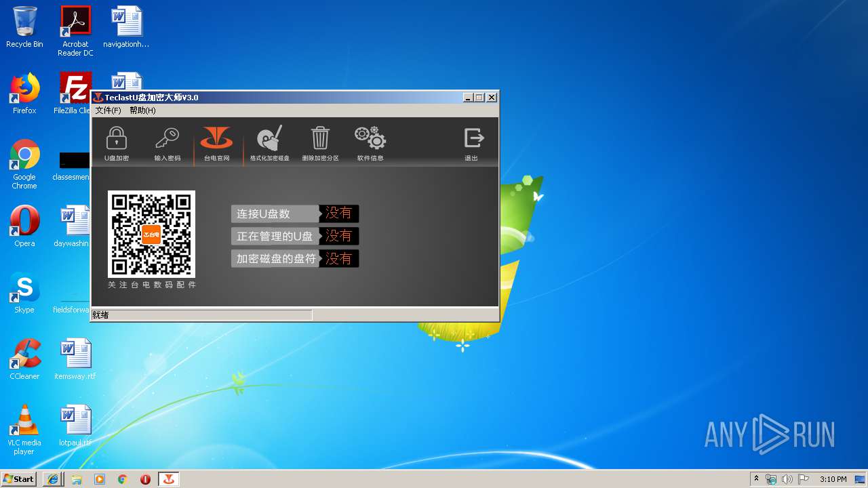Close the TeclastU盘加密大师 window
Viewport: 868px width, 488px height.
click(x=492, y=98)
